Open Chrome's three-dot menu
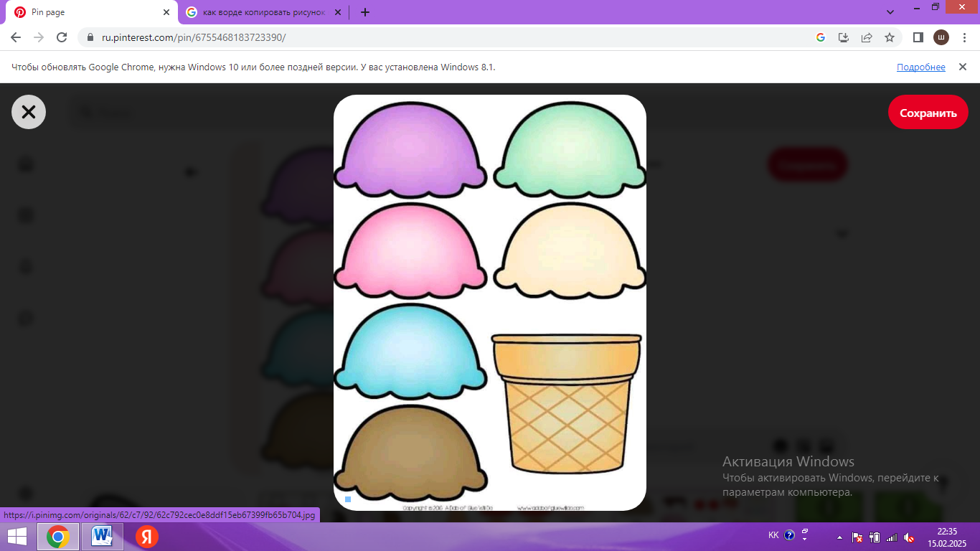Image resolution: width=980 pixels, height=551 pixels. click(963, 37)
